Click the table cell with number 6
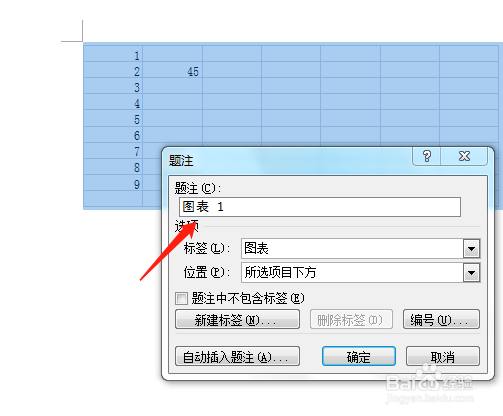Viewport: 503px width, 416px height. coord(113,134)
